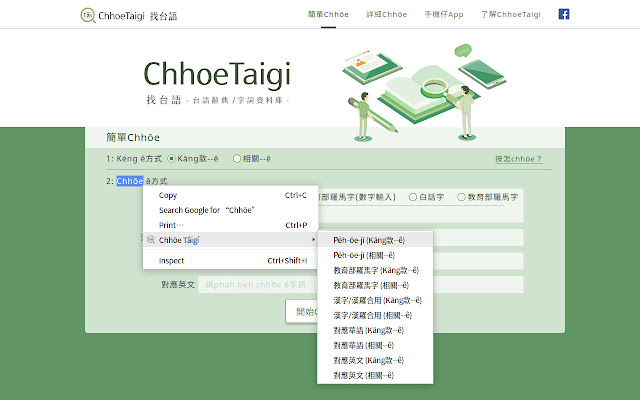Select 對應英文 (相關--ê) submenu item
This screenshot has width=640, height=400.
(x=375, y=375)
